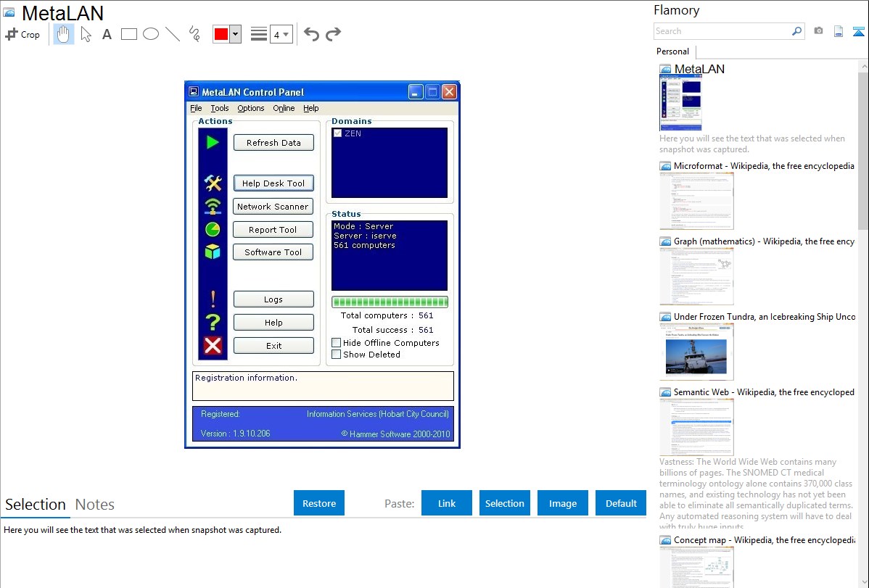The height and width of the screenshot is (588, 869).
Task: Open the annotation color dropdown arrow
Action: [x=236, y=34]
